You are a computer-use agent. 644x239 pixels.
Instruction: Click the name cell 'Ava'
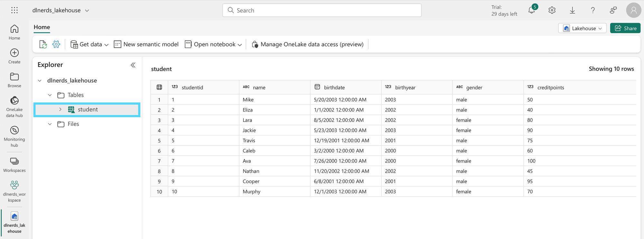(x=275, y=161)
